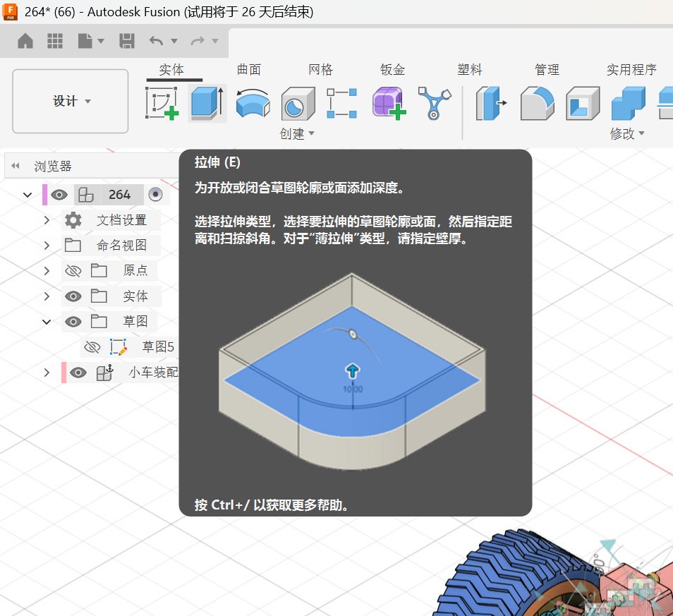This screenshot has width=673, height=616.
Task: Select the 草图 folder tree item
Action: 135,322
